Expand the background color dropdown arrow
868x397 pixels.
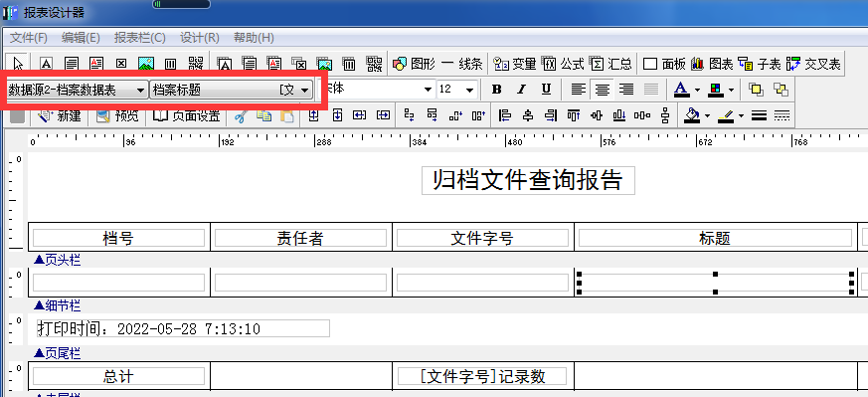(x=731, y=90)
